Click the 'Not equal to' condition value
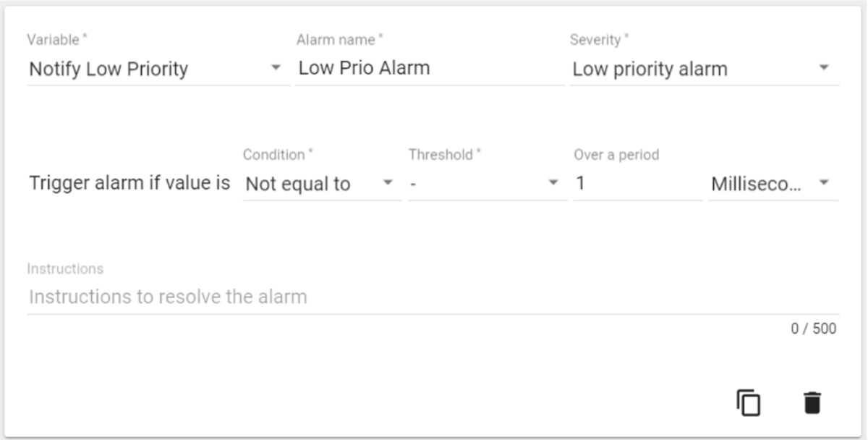Image resolution: width=868 pixels, height=440 pixels. click(x=298, y=185)
